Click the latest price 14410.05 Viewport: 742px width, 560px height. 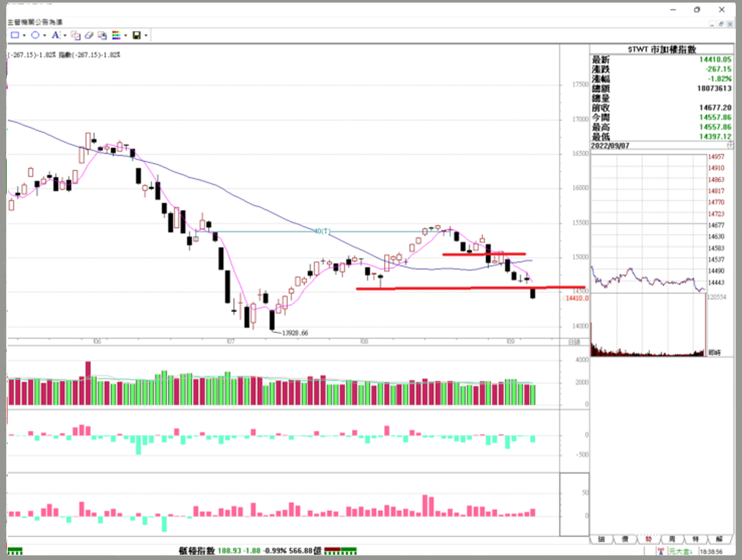[715, 60]
